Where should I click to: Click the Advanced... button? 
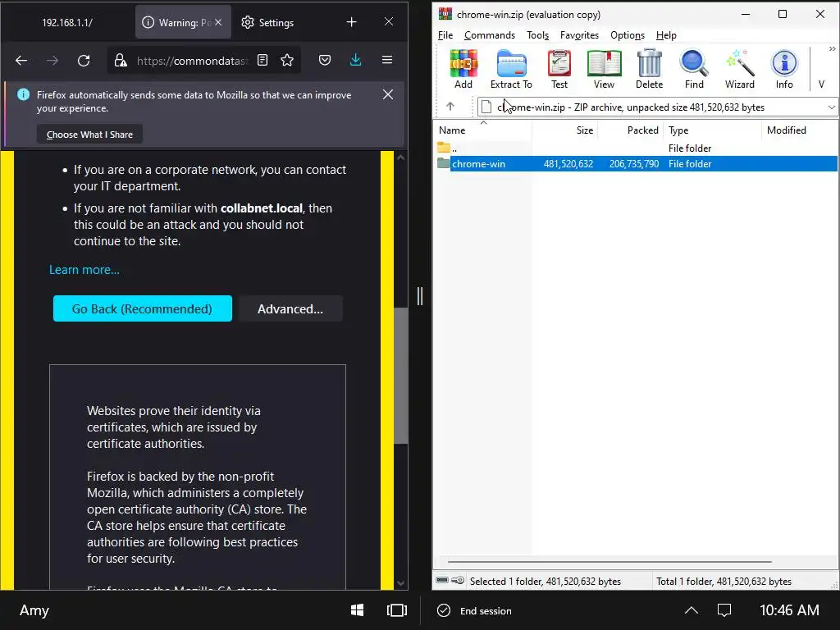coord(290,308)
